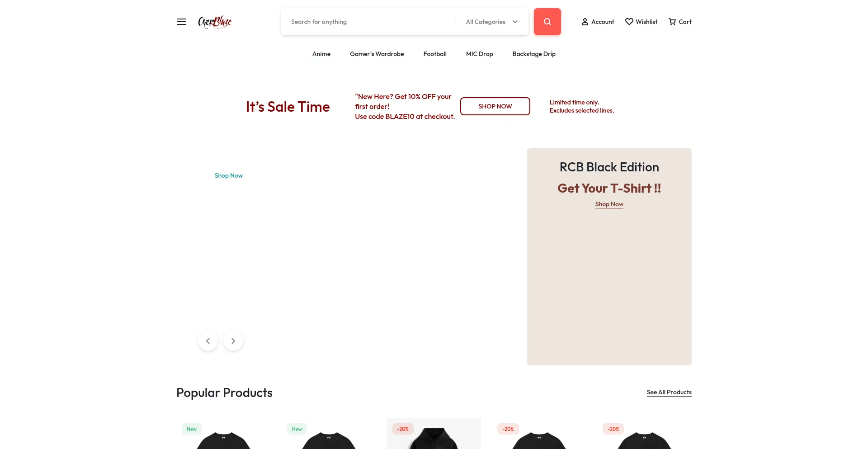
Task: Focus the Search for anything field
Action: (368, 22)
